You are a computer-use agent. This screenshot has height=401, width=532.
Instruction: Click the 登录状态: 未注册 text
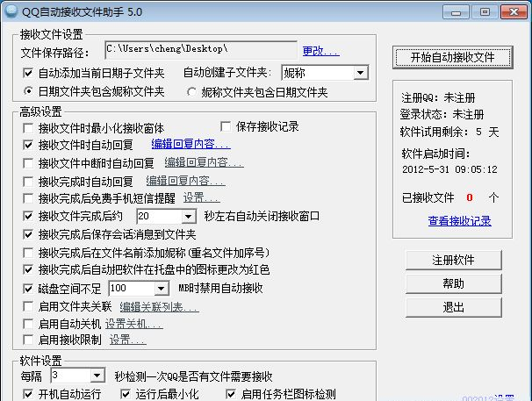point(442,114)
